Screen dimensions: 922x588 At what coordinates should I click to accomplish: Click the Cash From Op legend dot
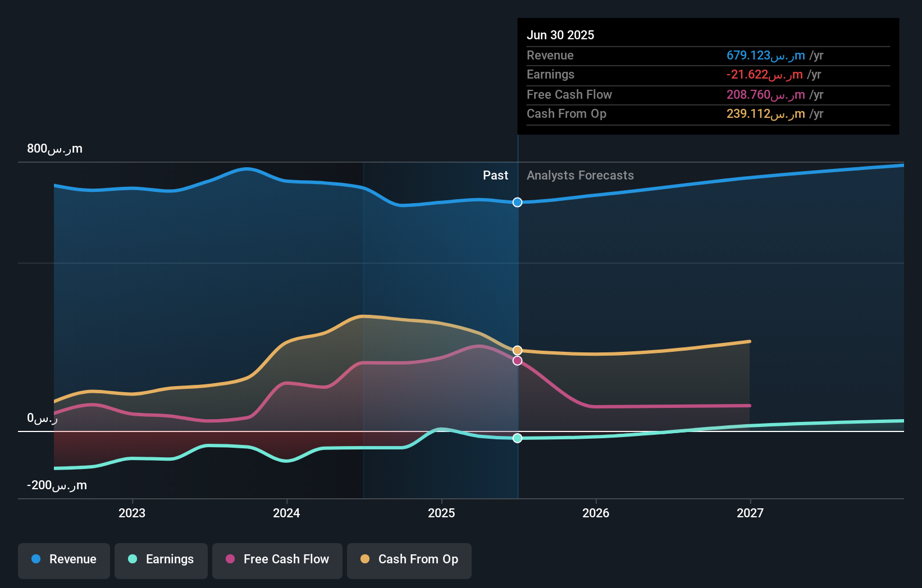click(366, 559)
